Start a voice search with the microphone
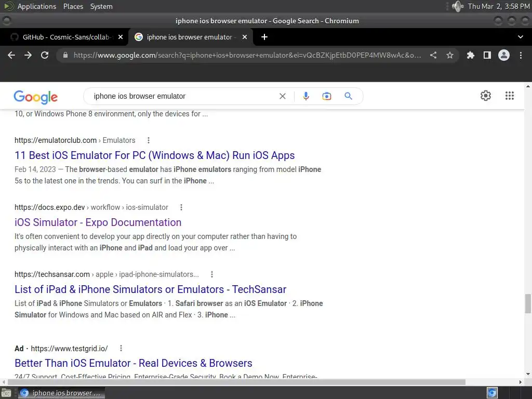532x399 pixels. tap(306, 96)
